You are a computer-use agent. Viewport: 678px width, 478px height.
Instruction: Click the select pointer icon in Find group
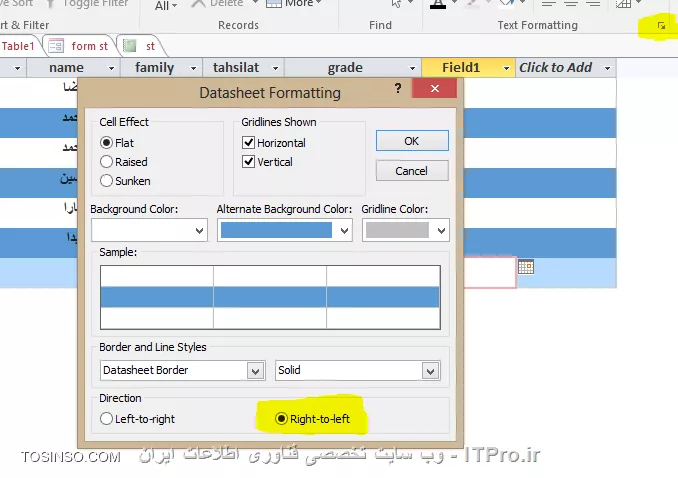tap(397, 4)
